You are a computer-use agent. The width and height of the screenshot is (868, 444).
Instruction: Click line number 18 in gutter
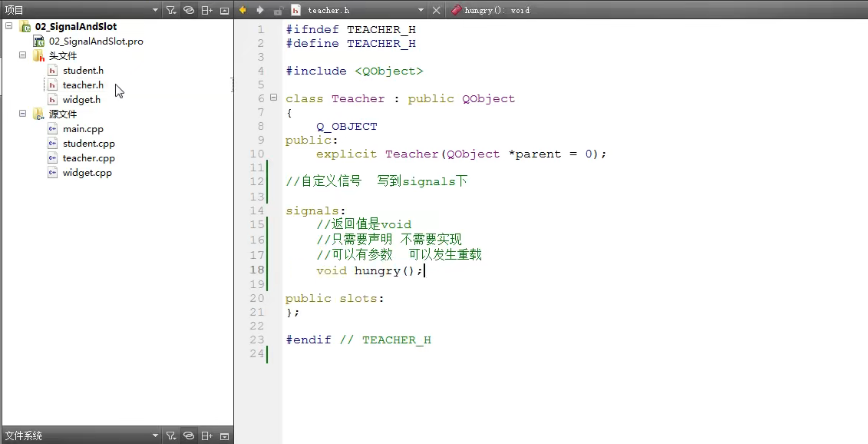[257, 270]
